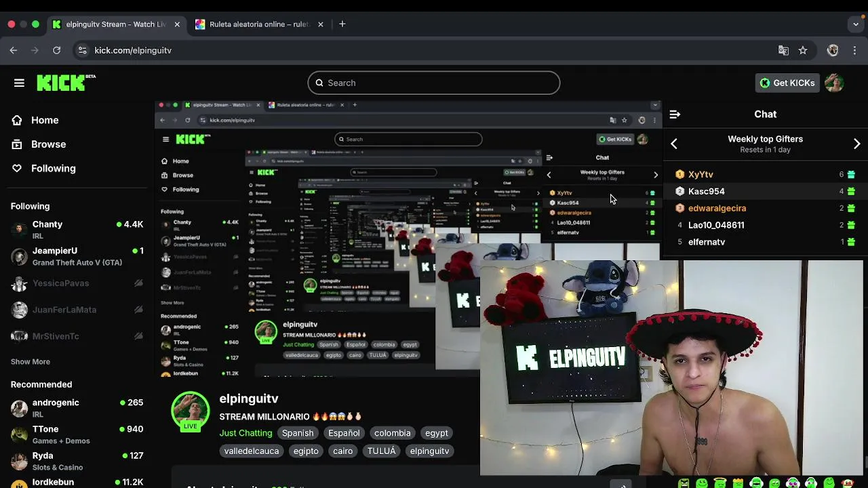Open elpinguitv channel name link

click(x=249, y=399)
